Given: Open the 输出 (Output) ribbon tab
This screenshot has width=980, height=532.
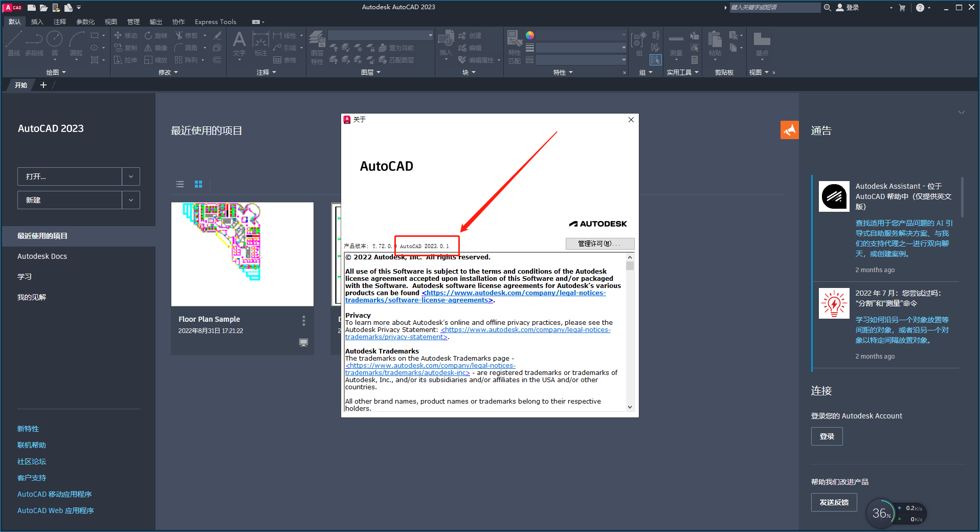Looking at the screenshot, I should 156,21.
